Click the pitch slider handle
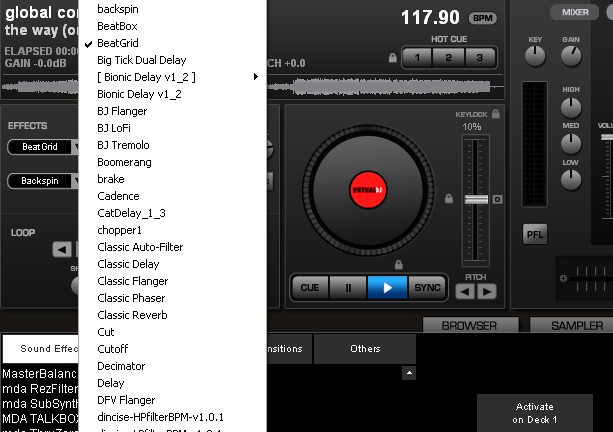Viewport: 613px width, 432px height. (x=476, y=199)
